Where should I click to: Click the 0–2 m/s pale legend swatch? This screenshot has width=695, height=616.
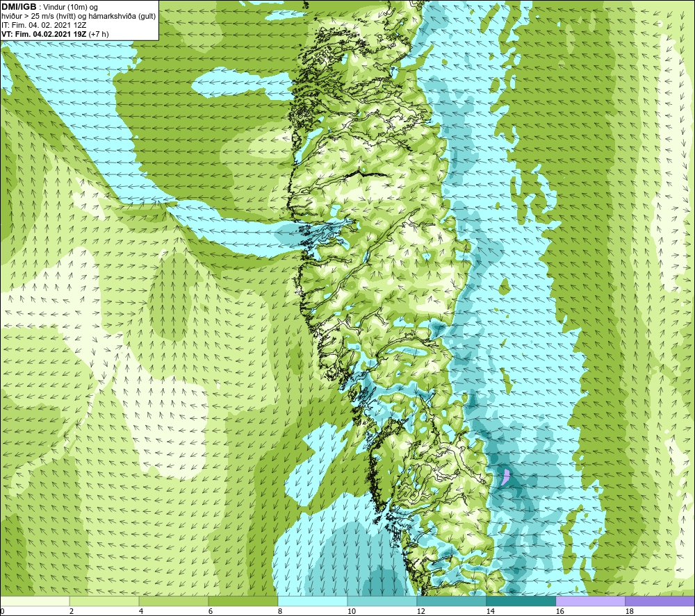35,601
